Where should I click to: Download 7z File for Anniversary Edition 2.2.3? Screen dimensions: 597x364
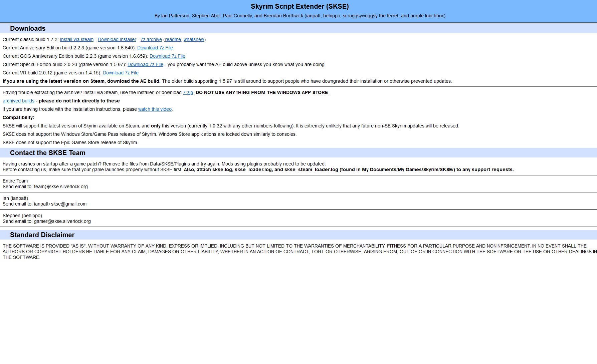pyautogui.click(x=155, y=48)
